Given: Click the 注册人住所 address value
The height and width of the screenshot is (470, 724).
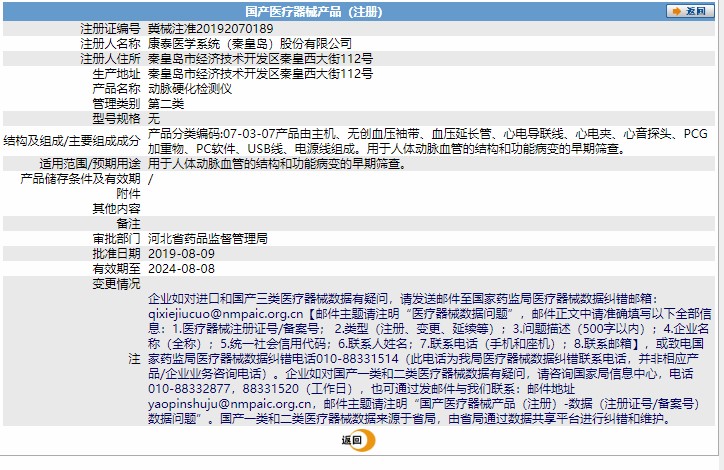Looking at the screenshot, I should [260, 59].
